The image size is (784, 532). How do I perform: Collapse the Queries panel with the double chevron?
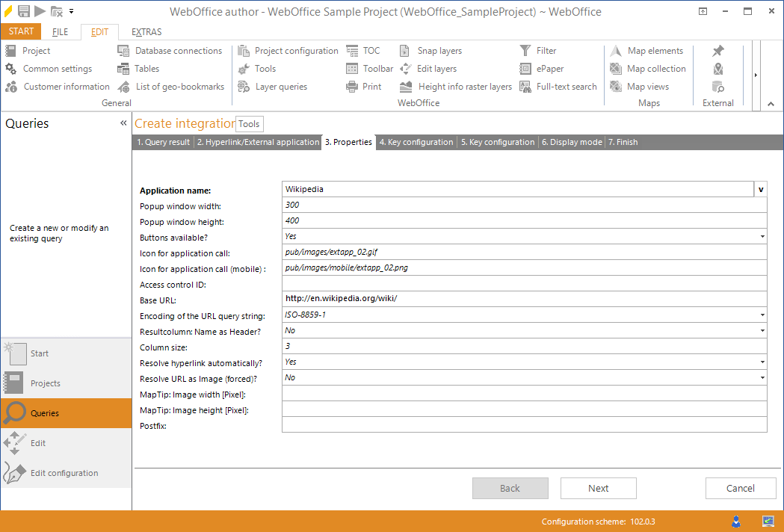click(123, 123)
